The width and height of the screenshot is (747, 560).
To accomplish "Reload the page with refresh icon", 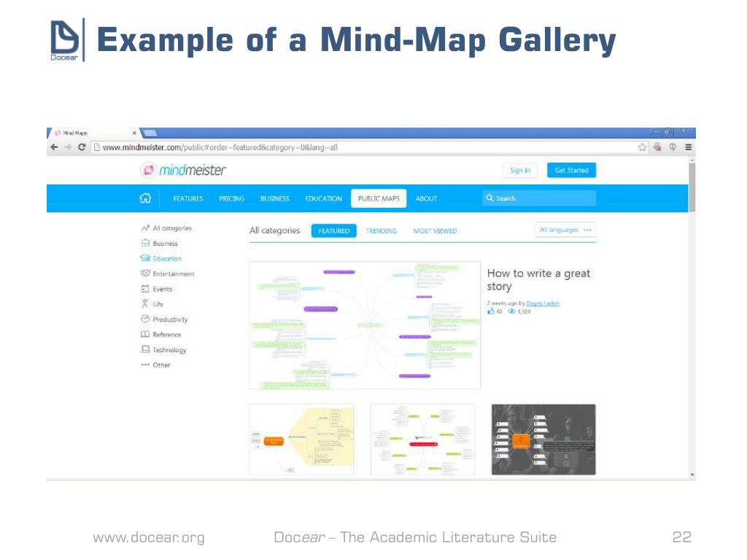I will [82, 147].
